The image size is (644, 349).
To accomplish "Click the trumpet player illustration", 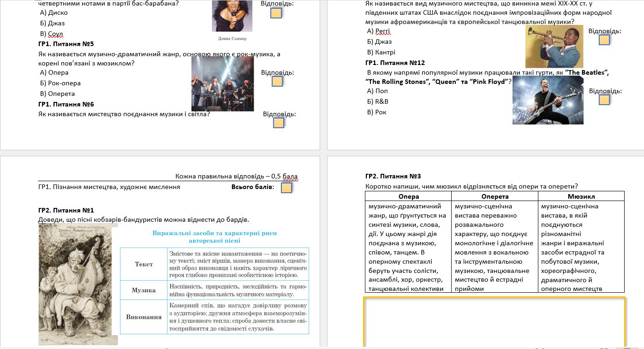I will pos(554,47).
